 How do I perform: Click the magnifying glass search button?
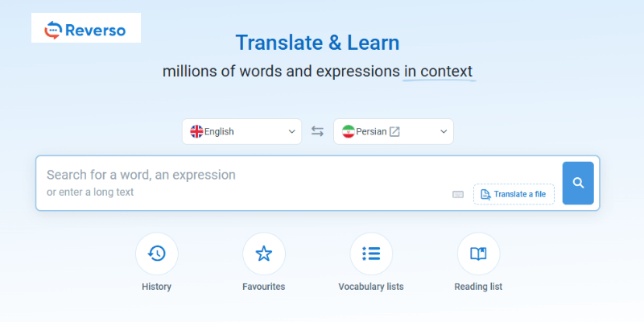point(578,183)
